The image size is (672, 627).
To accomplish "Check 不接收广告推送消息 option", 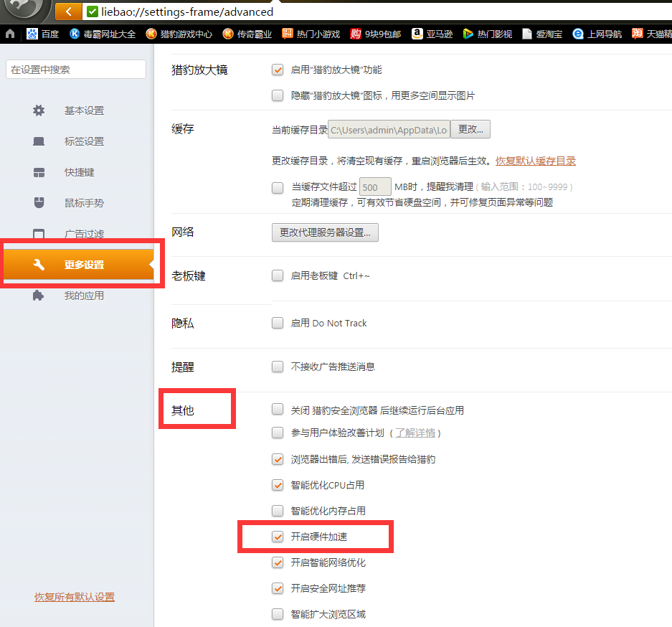I will 278,367.
